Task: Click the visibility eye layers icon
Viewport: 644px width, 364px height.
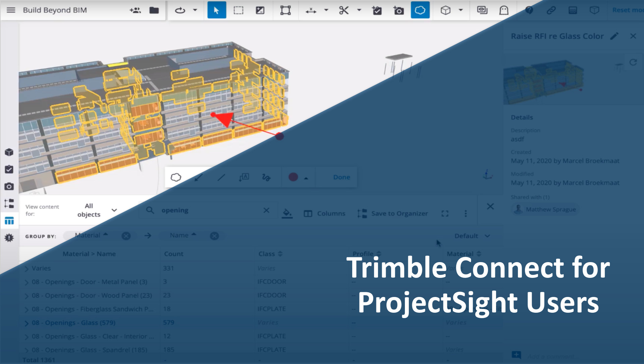Action: 482,10
